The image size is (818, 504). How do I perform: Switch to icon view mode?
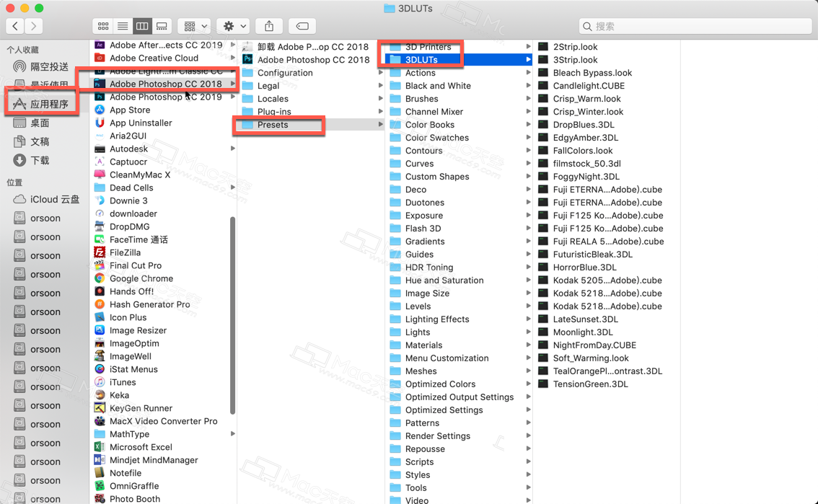click(103, 26)
